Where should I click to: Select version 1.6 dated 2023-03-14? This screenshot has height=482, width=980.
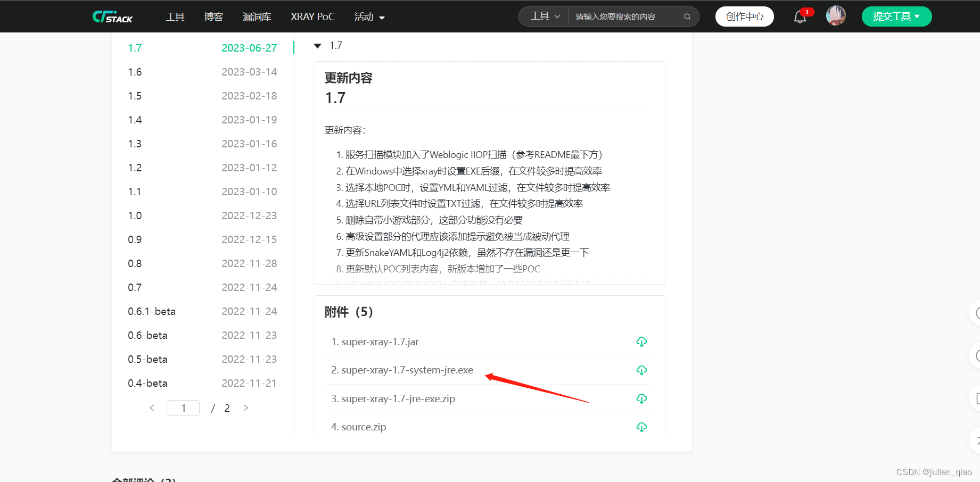coord(202,72)
